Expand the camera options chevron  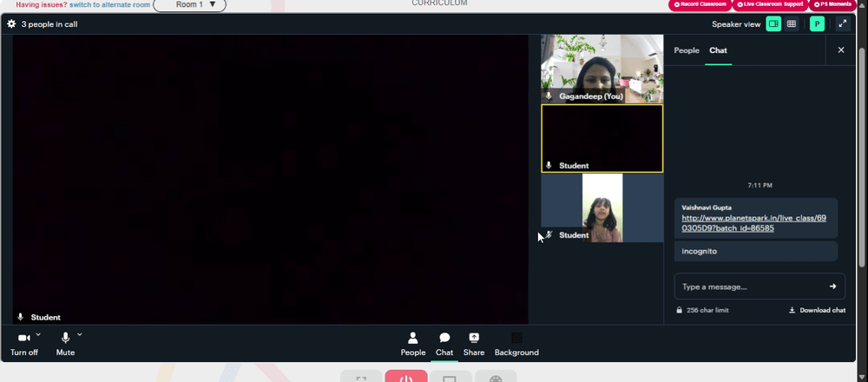pos(38,334)
